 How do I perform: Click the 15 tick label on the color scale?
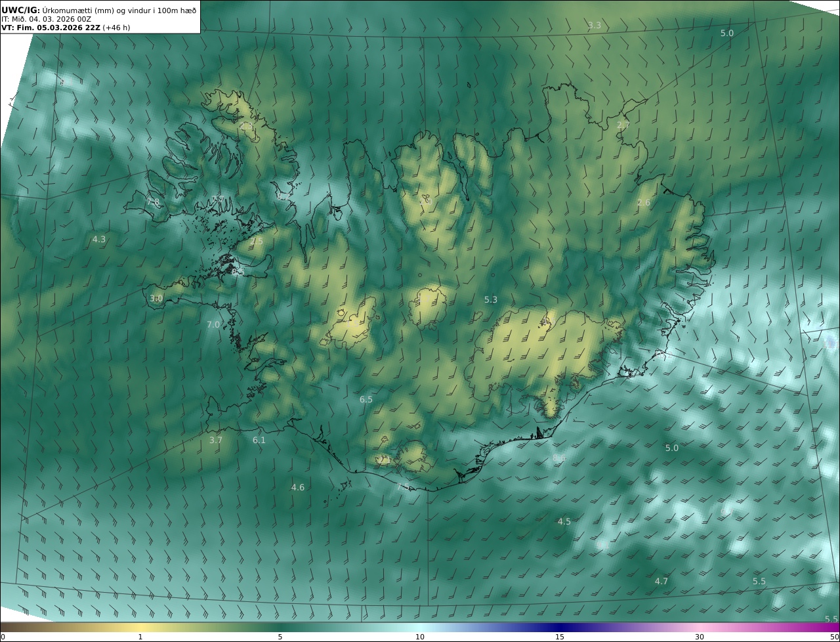560,637
